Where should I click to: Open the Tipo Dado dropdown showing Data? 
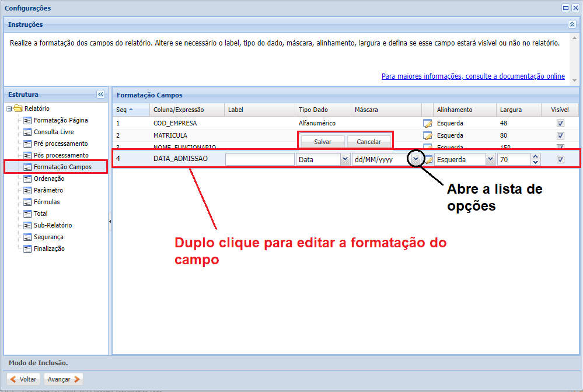pos(345,159)
